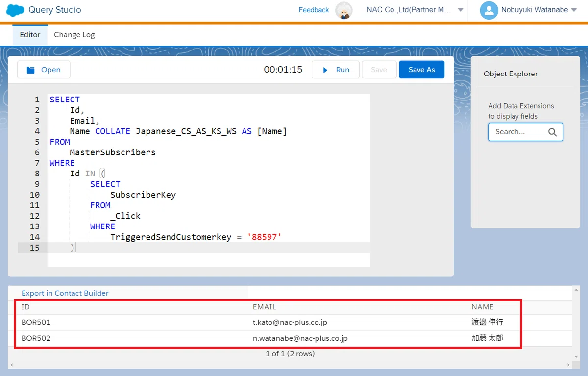
Task: Click the Object Explorer heading
Action: [x=511, y=74]
